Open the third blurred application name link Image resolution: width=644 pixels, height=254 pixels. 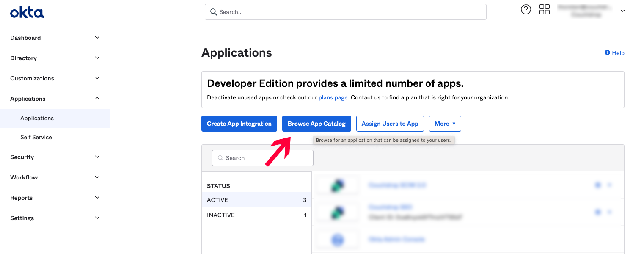396,239
